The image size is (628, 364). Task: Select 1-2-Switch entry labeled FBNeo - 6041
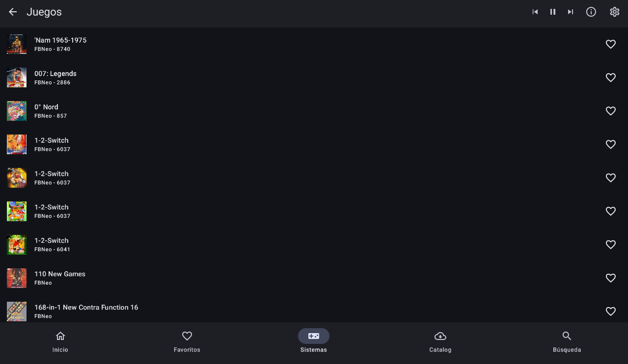click(x=314, y=244)
